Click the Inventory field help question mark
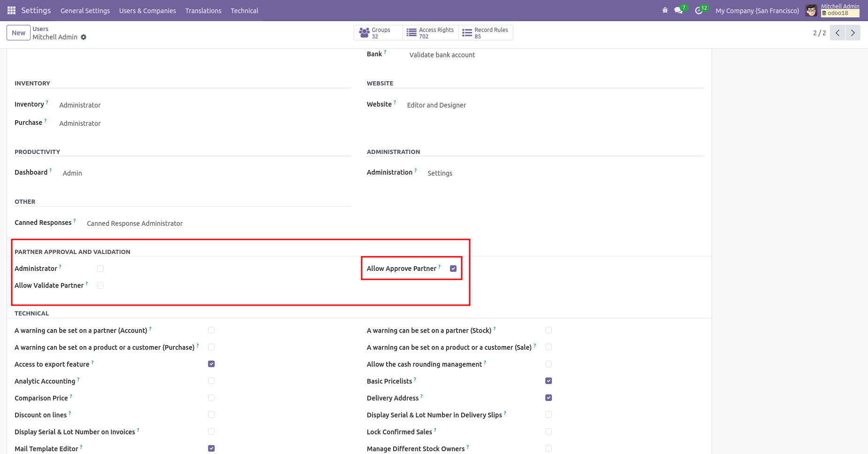The image size is (868, 454). (x=47, y=102)
